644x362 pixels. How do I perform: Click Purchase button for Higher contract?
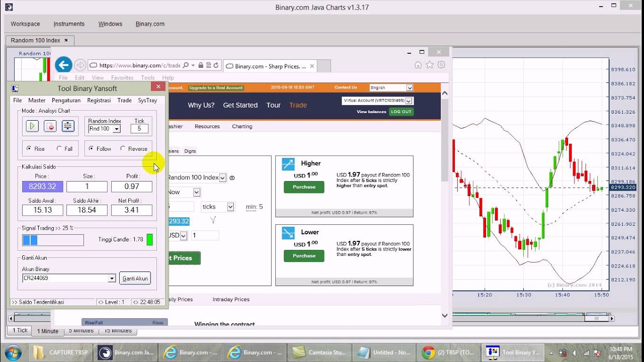tap(304, 187)
